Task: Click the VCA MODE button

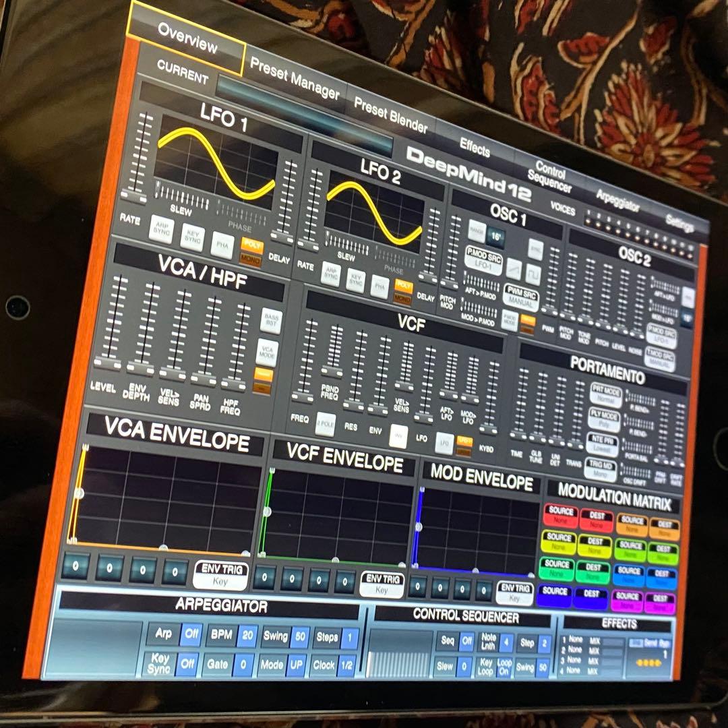Action: pos(266,350)
